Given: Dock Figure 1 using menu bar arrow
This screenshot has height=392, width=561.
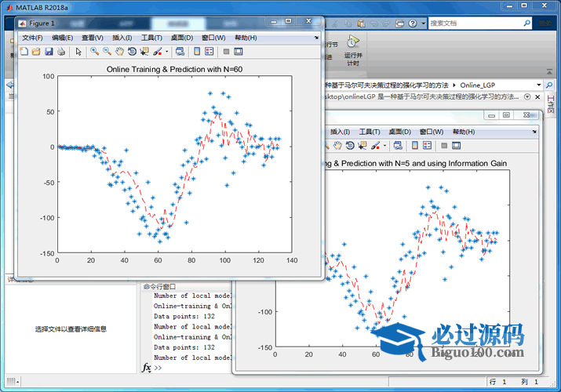Looking at the screenshot, I should (x=316, y=38).
